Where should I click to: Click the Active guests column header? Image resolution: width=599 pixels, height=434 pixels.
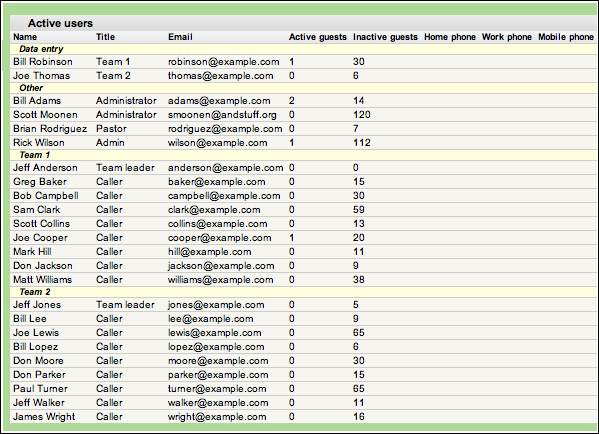point(317,37)
